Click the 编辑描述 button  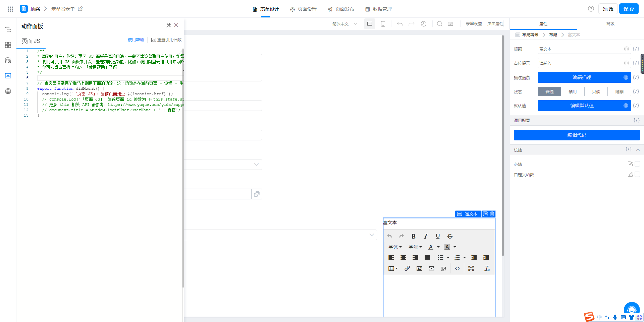pos(584,77)
